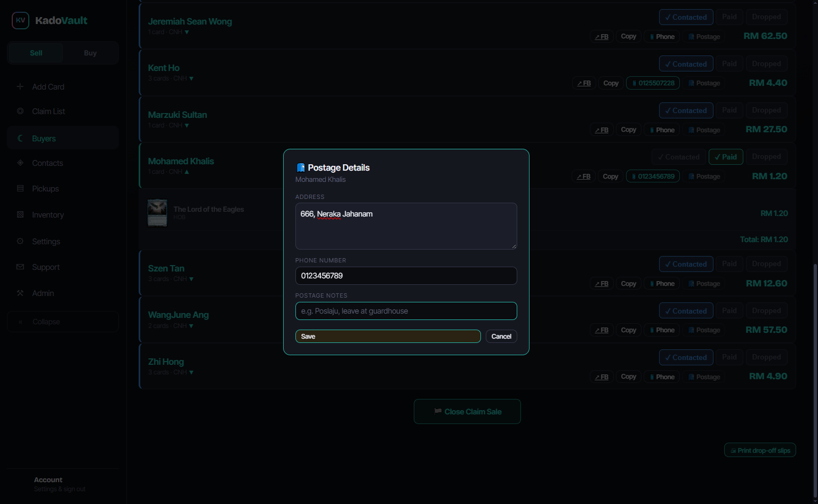This screenshot has height=504, width=818.
Task: Switch to the Sell tab
Action: tap(36, 53)
